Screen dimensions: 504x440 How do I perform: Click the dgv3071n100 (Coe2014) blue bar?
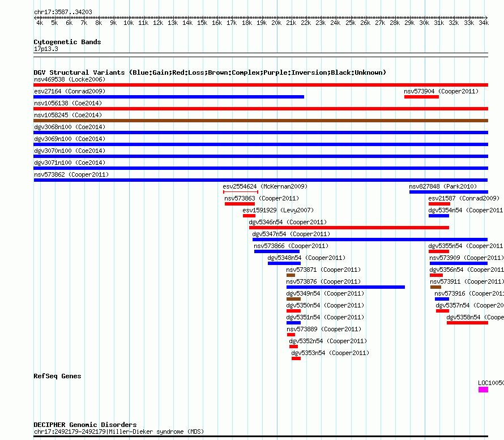[260, 168]
